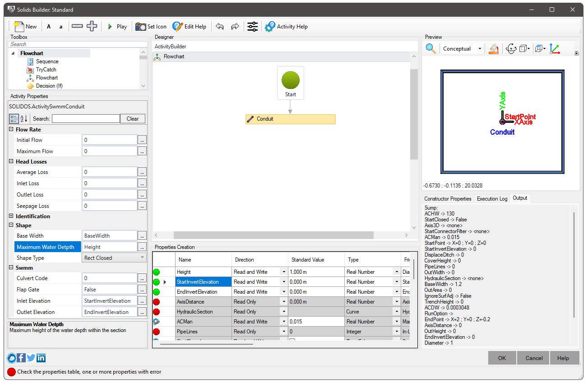The image size is (588, 384).
Task: Open the Edit Help tool
Action: (x=189, y=27)
